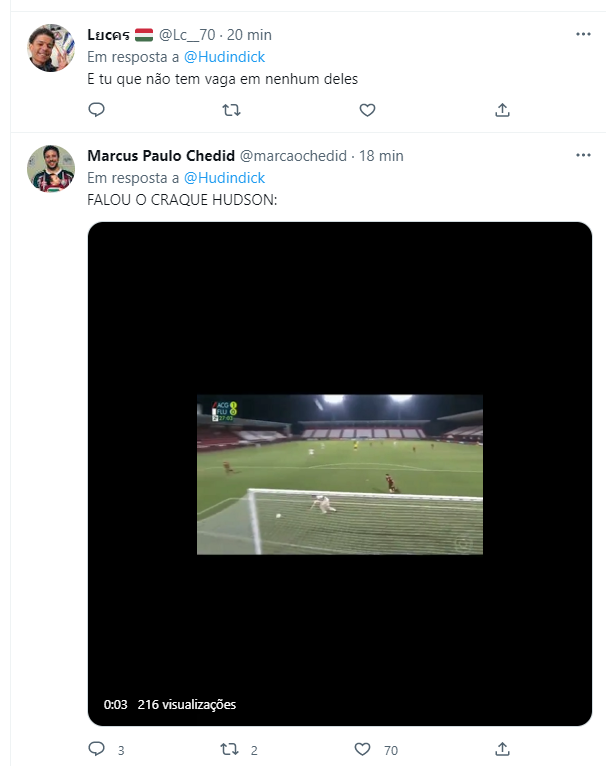Screen dimensions: 606x766
Task: Open the @Lc__70 handle
Action: 187,35
